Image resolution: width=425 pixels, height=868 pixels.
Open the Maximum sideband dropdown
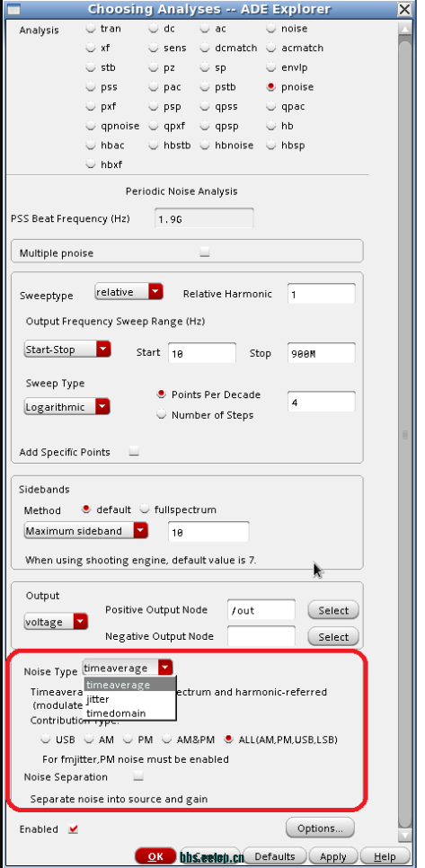point(86,531)
